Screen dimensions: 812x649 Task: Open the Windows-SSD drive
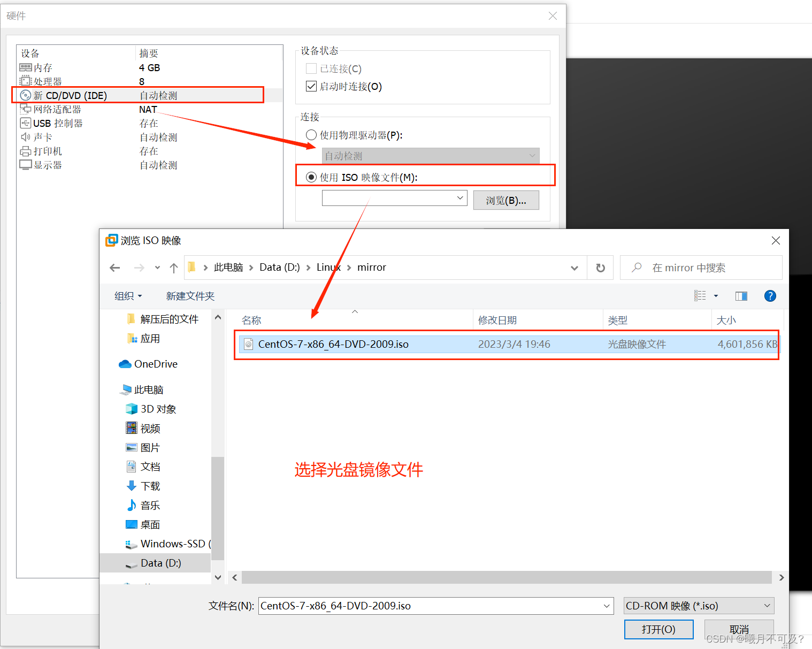tap(167, 544)
